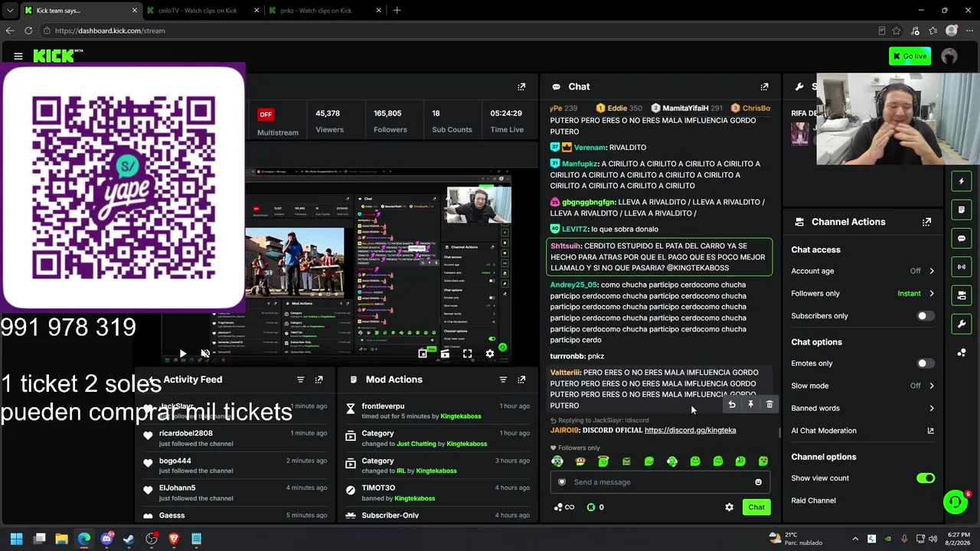980x551 pixels.
Task: Pin the hovered Valtteriii chat message
Action: coord(750,404)
